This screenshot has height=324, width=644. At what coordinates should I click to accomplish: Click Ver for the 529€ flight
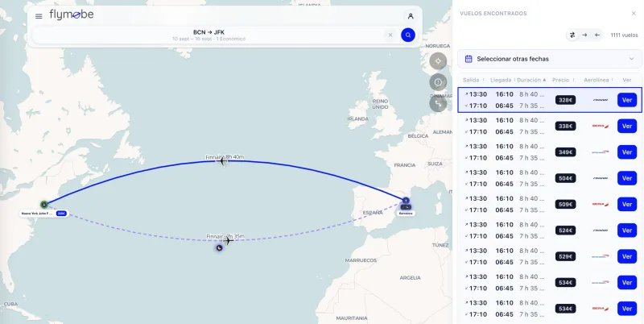(627, 256)
